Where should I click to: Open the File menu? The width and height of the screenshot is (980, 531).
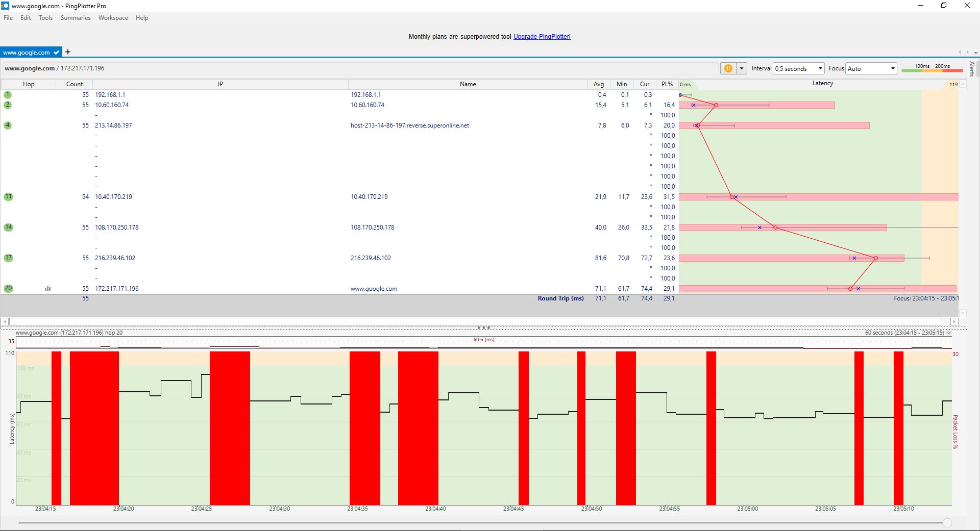click(8, 18)
